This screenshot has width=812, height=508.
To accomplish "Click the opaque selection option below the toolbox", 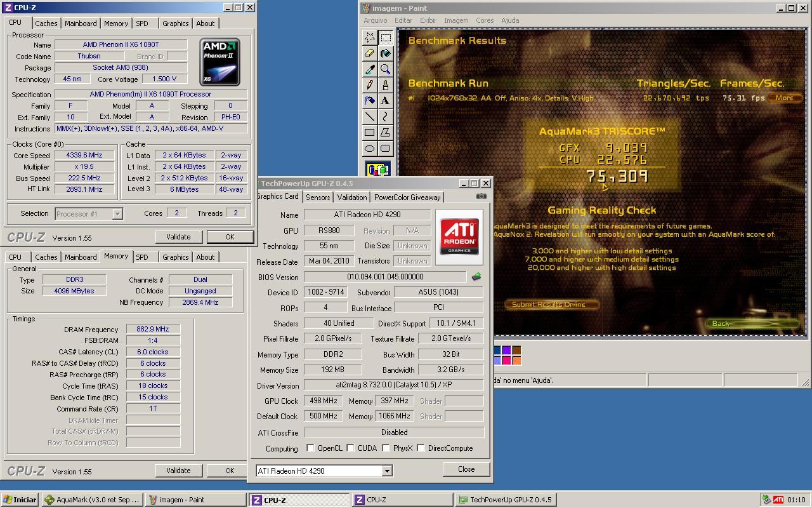I will coord(378,170).
